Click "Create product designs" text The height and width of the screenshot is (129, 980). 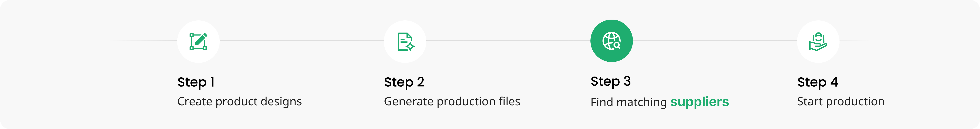click(x=239, y=102)
